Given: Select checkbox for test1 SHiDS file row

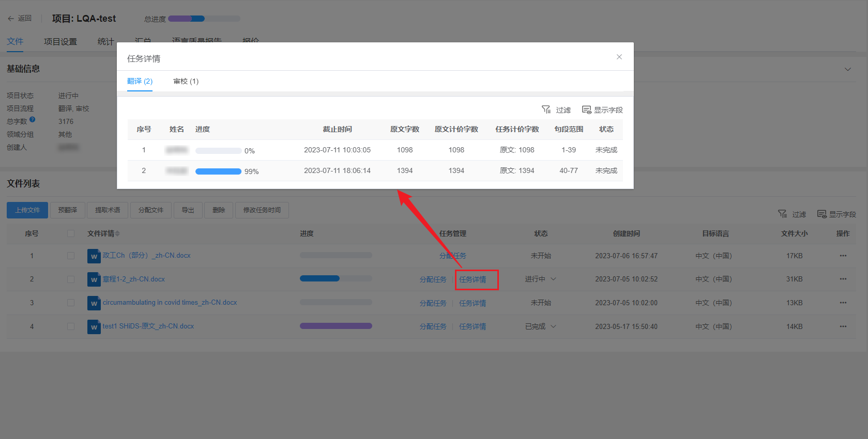Looking at the screenshot, I should click(x=71, y=326).
